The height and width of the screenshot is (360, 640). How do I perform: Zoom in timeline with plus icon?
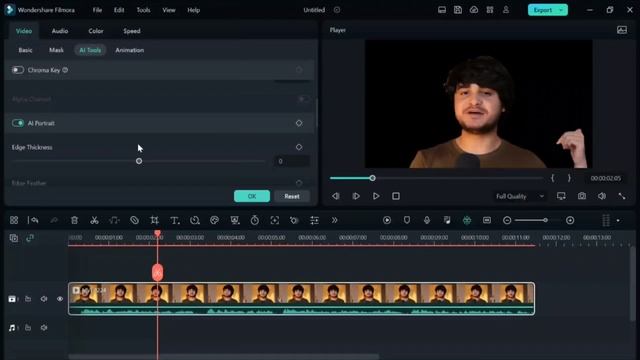pyautogui.click(x=570, y=220)
